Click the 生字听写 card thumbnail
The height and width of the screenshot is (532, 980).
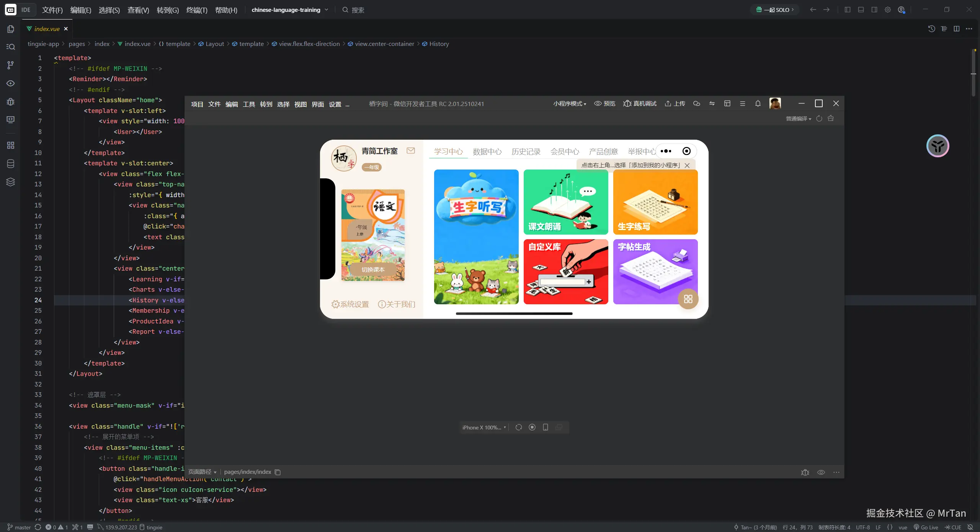[x=476, y=237]
